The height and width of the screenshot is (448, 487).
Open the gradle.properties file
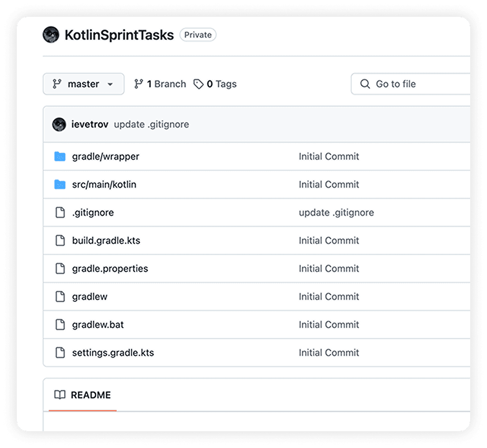110,269
